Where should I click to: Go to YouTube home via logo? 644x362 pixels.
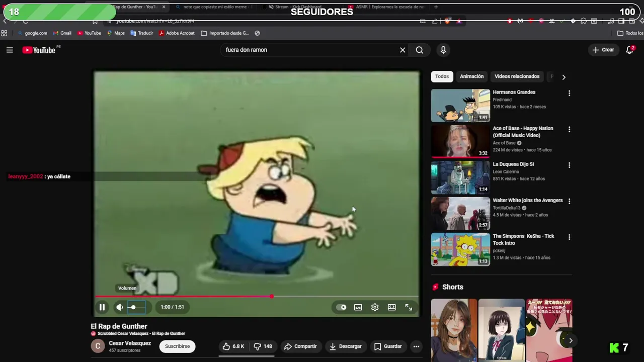[39, 50]
